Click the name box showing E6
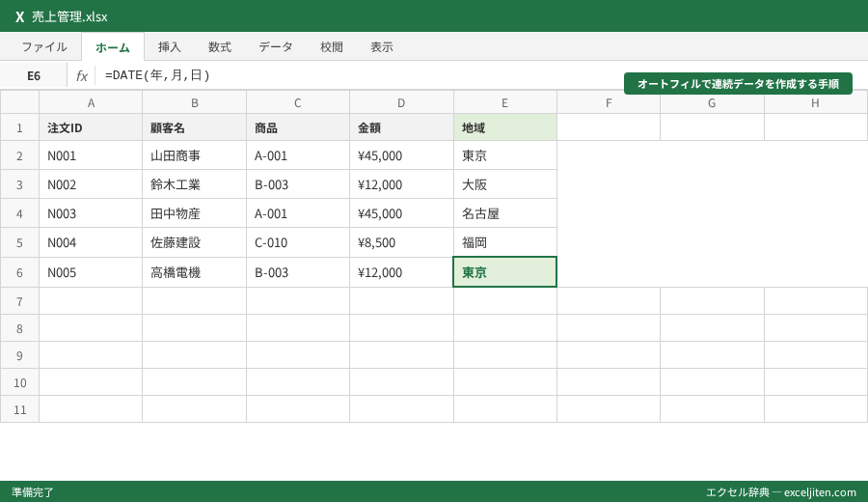This screenshot has width=868, height=502. click(x=34, y=76)
